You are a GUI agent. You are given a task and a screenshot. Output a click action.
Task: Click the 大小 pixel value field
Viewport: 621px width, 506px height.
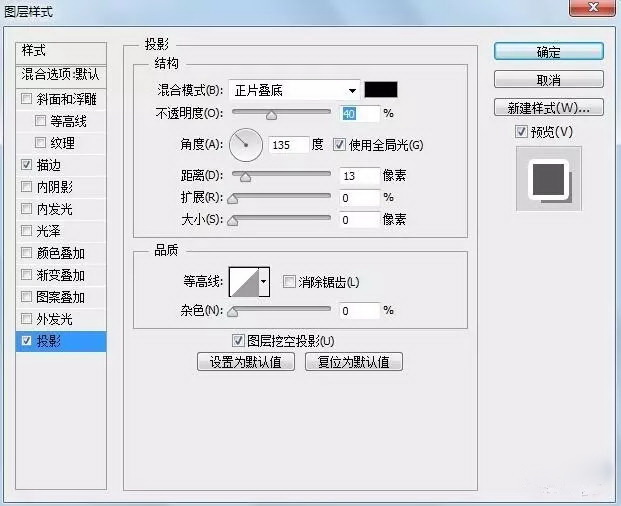tap(360, 220)
